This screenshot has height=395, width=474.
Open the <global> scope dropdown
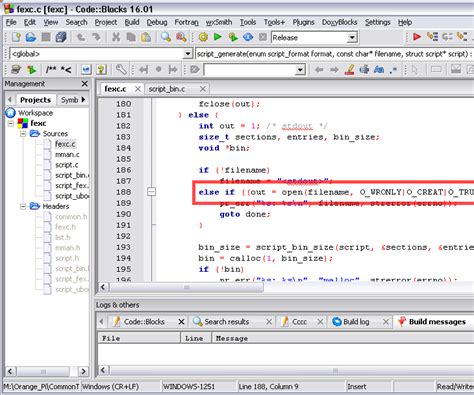188,54
